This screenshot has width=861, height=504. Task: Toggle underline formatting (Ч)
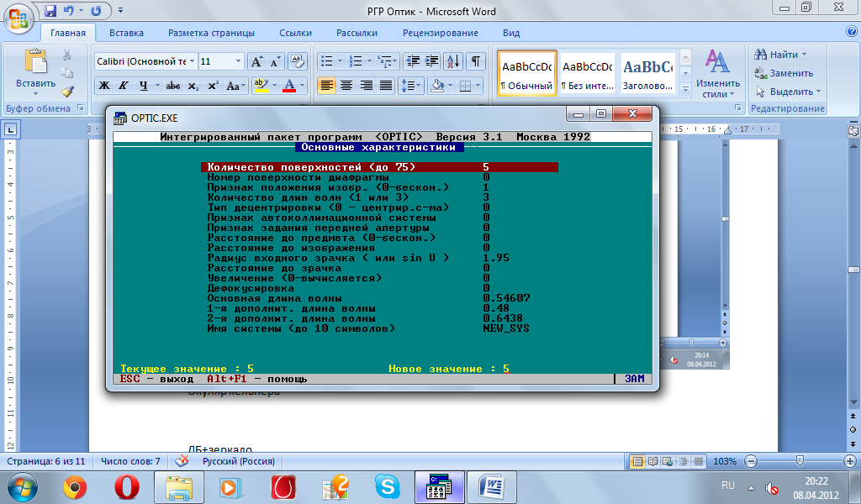point(143,86)
